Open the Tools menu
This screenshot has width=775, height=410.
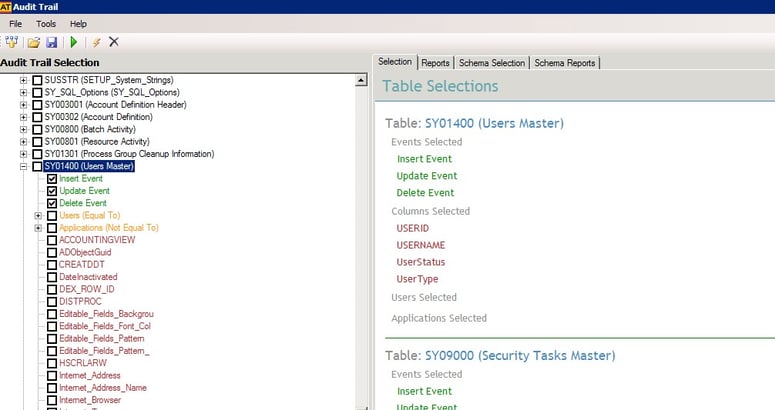pyautogui.click(x=46, y=24)
